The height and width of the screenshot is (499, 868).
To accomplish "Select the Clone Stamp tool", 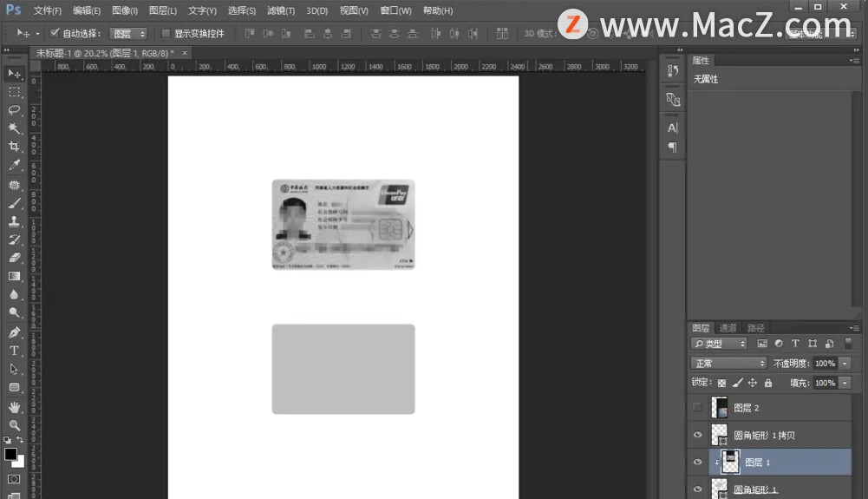I will [x=14, y=221].
